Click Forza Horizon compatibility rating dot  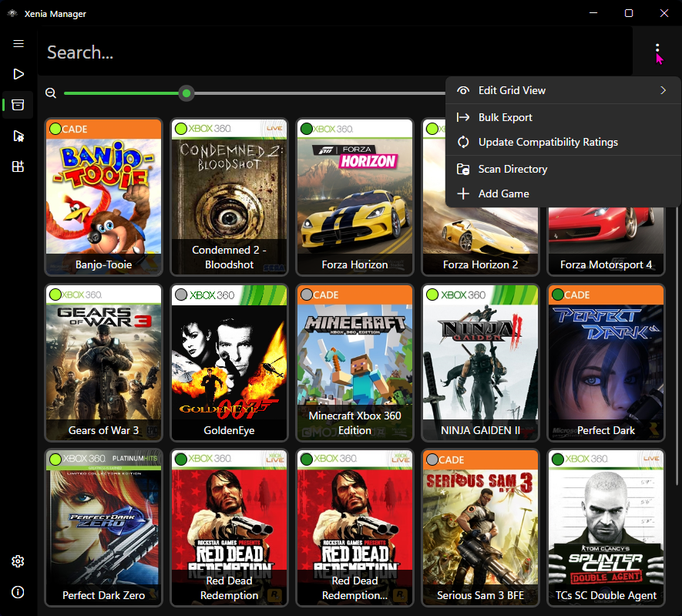[307, 129]
